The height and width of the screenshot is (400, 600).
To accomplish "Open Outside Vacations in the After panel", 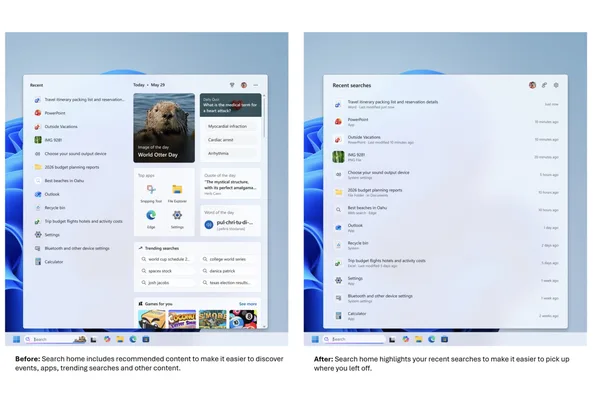I will point(445,139).
